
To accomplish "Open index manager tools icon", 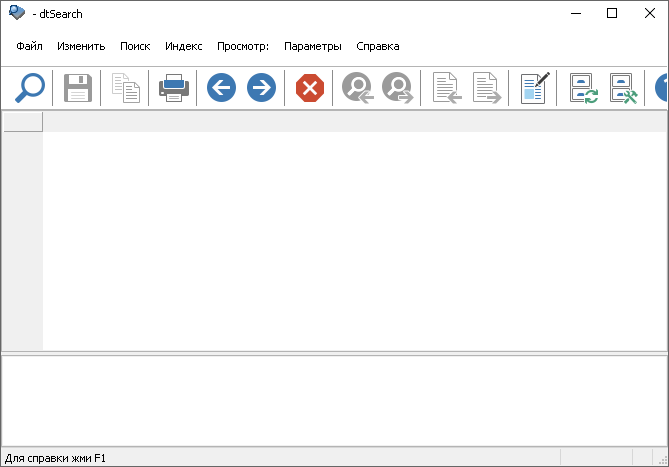I will click(623, 88).
